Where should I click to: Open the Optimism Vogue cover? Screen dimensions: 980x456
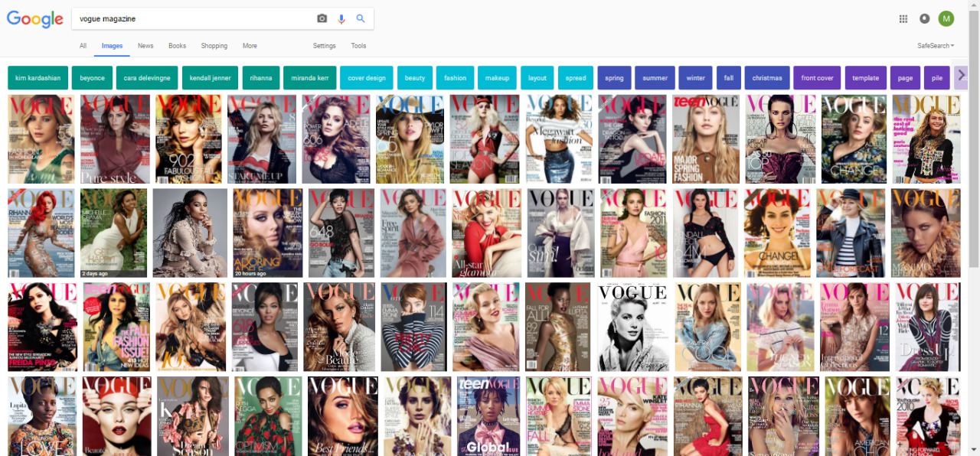[x=269, y=416]
